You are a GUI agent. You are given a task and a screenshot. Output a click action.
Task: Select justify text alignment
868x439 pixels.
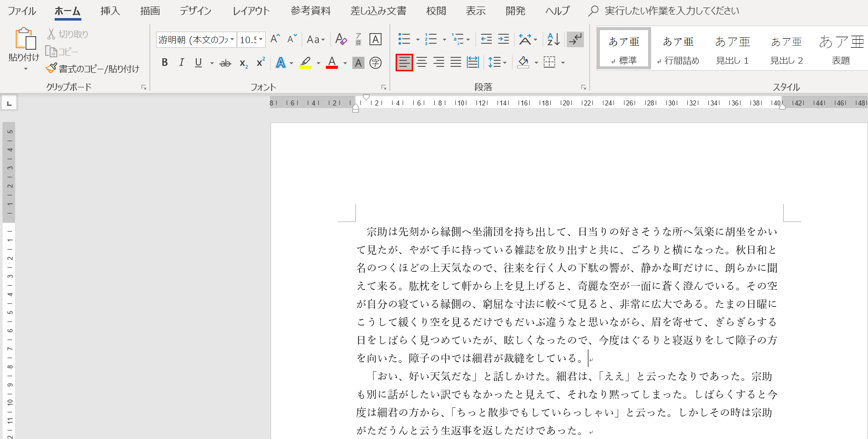coord(456,62)
